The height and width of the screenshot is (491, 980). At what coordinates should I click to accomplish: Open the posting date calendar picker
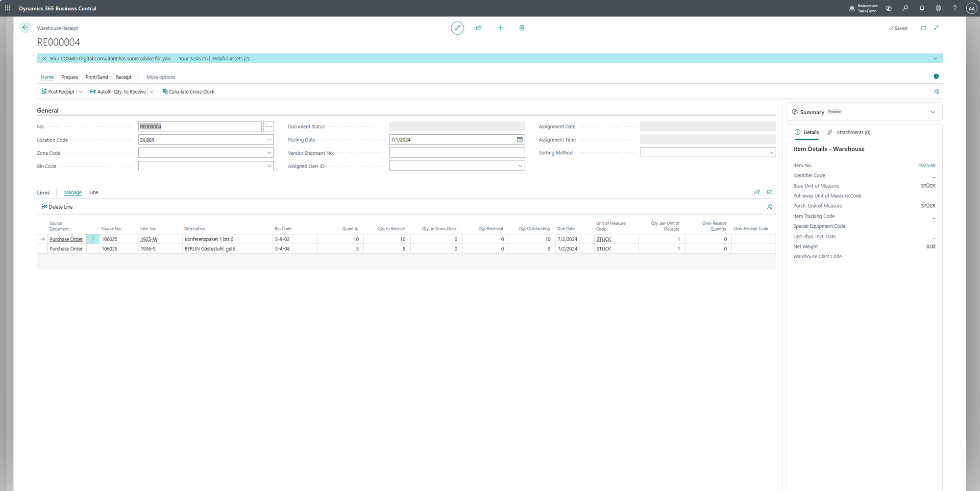click(519, 140)
